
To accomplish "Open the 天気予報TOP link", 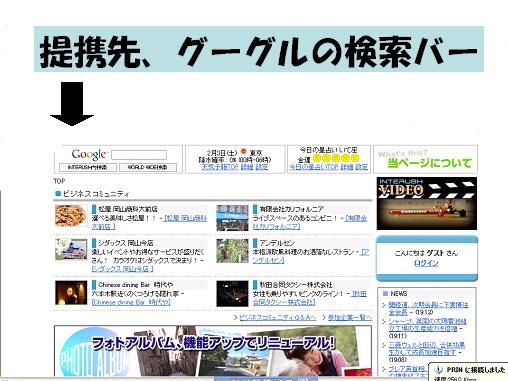I will [220, 167].
